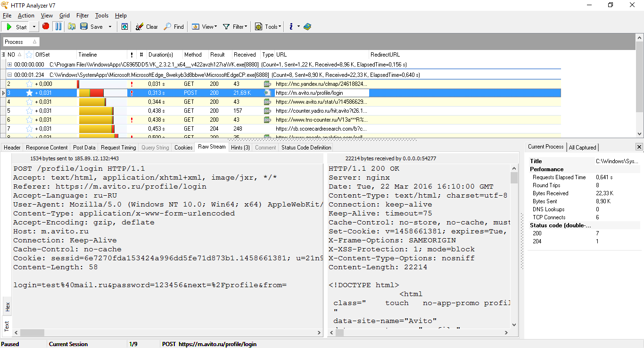Image resolution: width=644 pixels, height=348 pixels.
Task: Click the type icon on counter.yadro.ru row
Action: (x=268, y=111)
